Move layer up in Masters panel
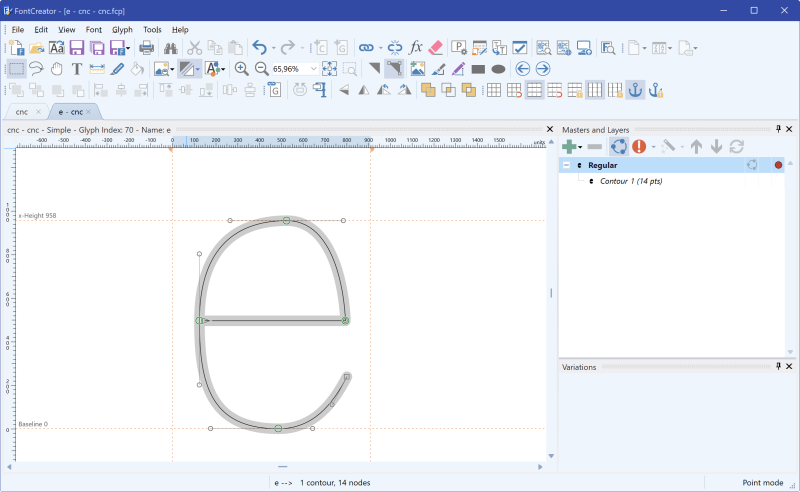Screen dimensions: 800x492 (x=696, y=147)
